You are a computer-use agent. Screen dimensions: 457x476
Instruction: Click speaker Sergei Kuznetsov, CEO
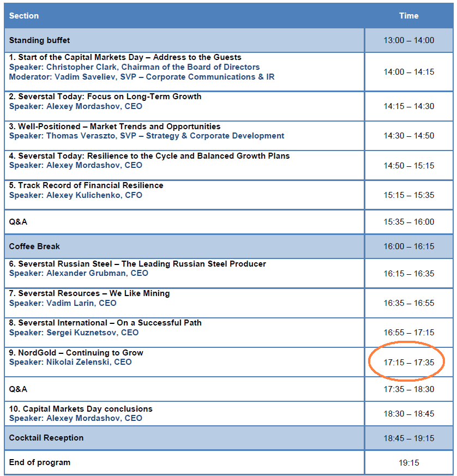coord(74,333)
